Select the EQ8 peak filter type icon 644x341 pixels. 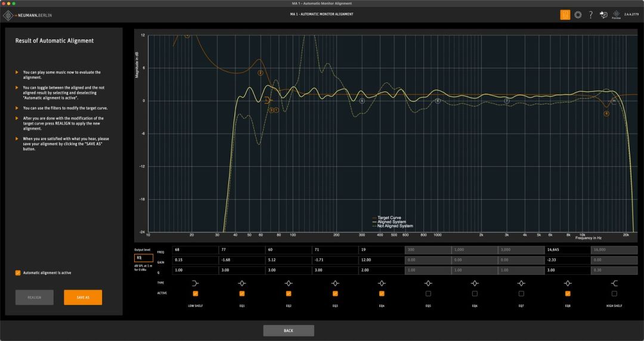click(568, 283)
